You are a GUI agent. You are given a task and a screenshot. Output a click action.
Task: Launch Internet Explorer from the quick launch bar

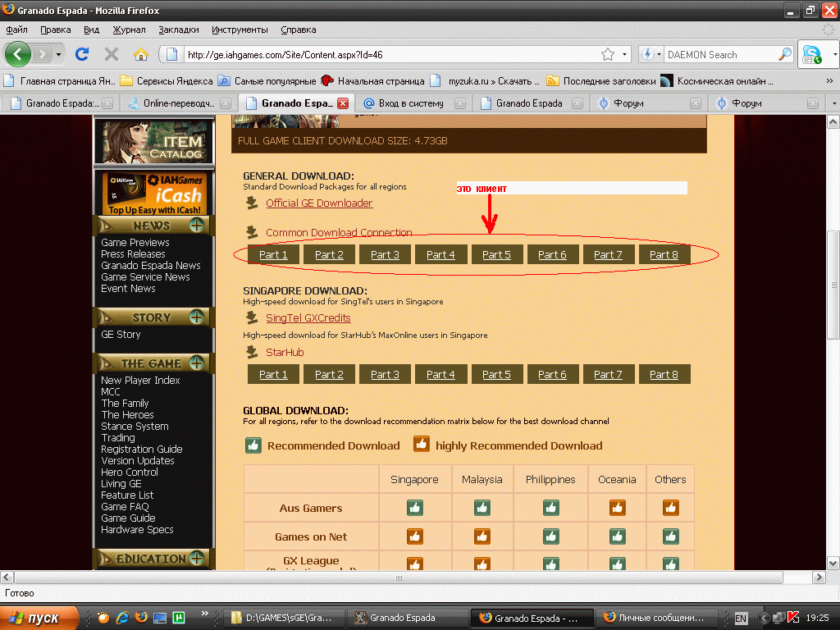122,618
